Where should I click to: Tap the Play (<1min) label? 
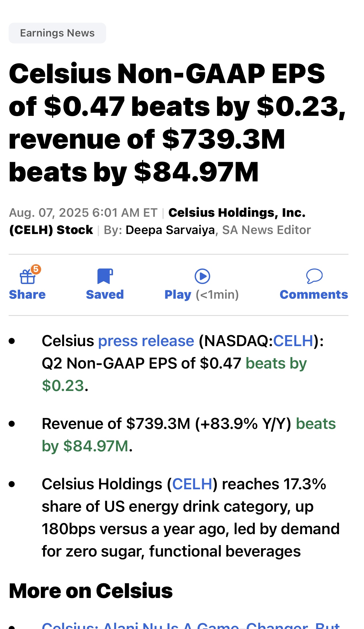[202, 295]
